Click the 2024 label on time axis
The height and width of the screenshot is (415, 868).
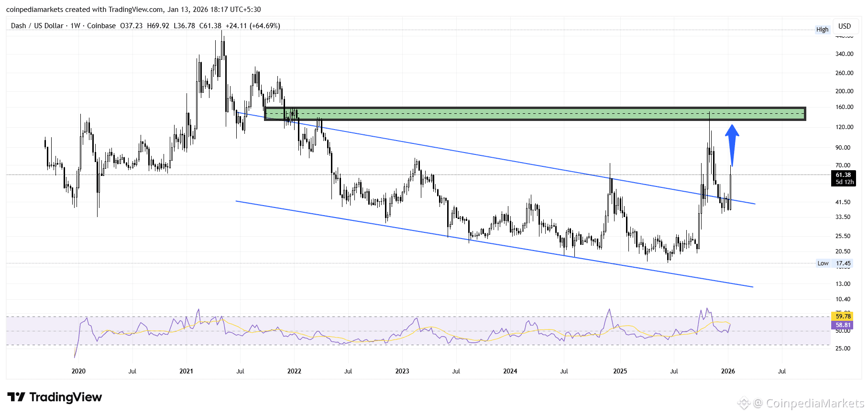pyautogui.click(x=510, y=371)
